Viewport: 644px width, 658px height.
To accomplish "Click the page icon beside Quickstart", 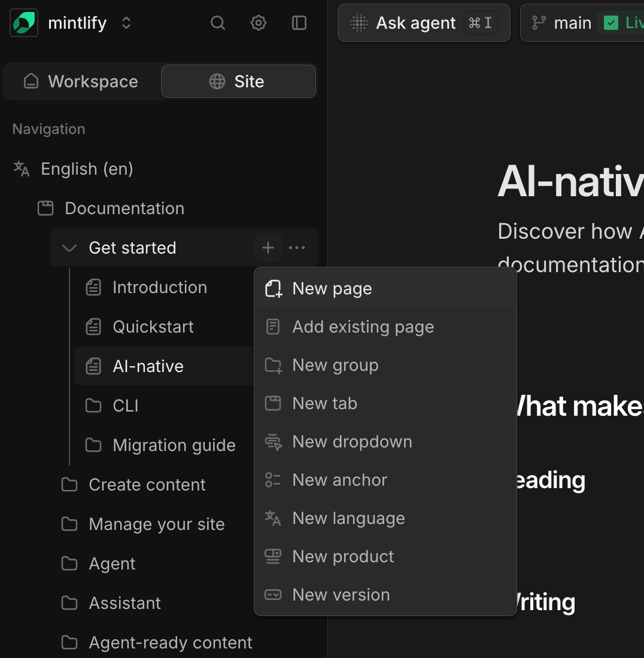I will click(93, 327).
